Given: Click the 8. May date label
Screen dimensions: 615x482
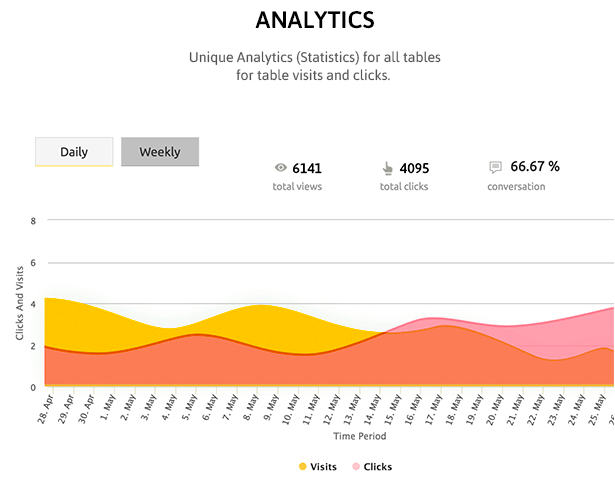Looking at the screenshot, I should click(x=251, y=408).
